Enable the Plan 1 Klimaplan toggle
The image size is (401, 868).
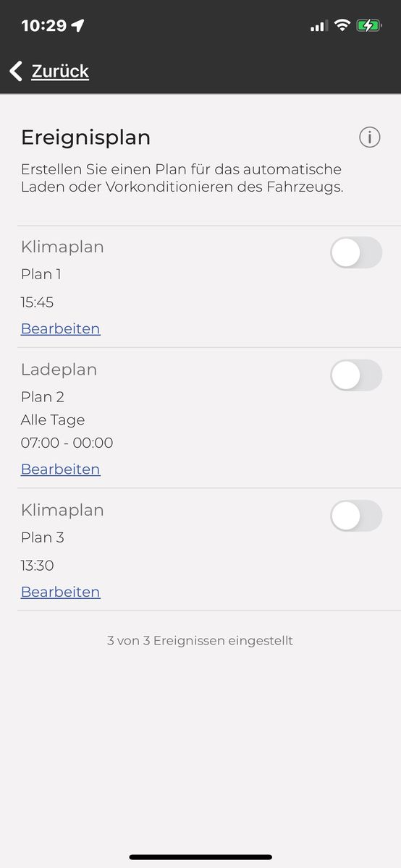pos(356,252)
